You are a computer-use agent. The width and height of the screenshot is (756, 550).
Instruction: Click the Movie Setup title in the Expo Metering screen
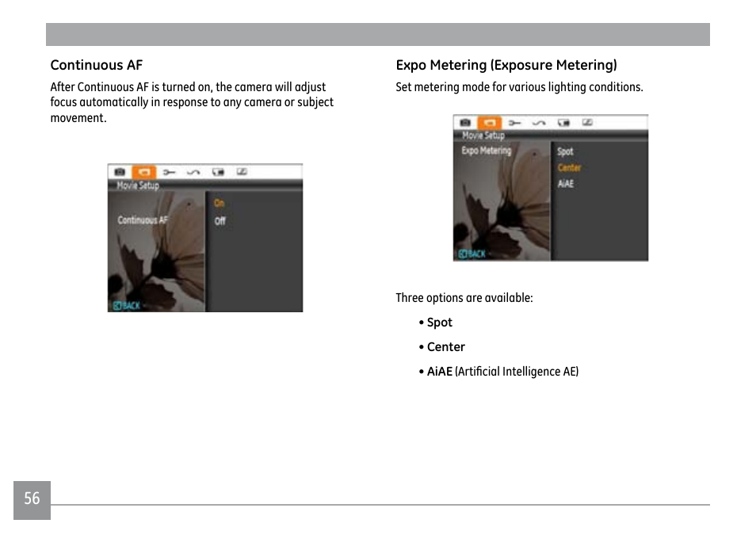pos(483,136)
